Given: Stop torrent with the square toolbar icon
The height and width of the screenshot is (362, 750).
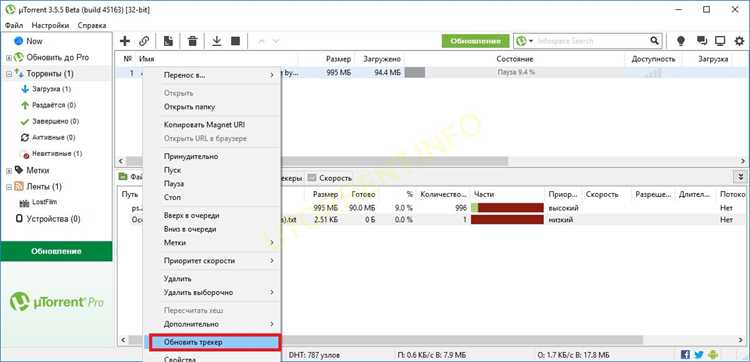Looking at the screenshot, I should point(235,41).
